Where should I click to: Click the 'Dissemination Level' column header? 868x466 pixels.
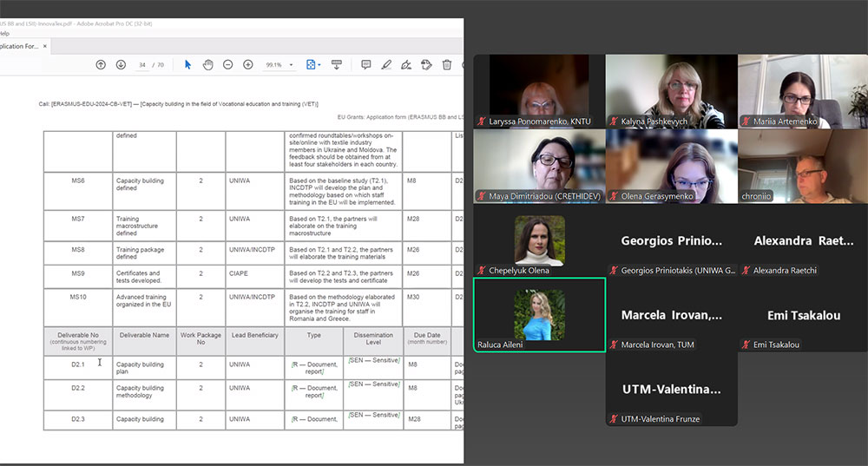pos(373,341)
